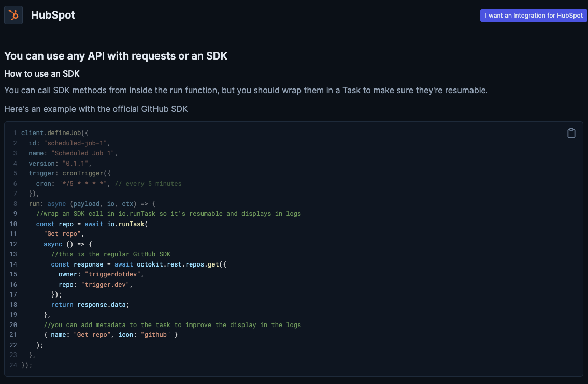This screenshot has width=588, height=384.
Task: Click code line owner: "triggerdotdev"
Action: click(x=101, y=274)
